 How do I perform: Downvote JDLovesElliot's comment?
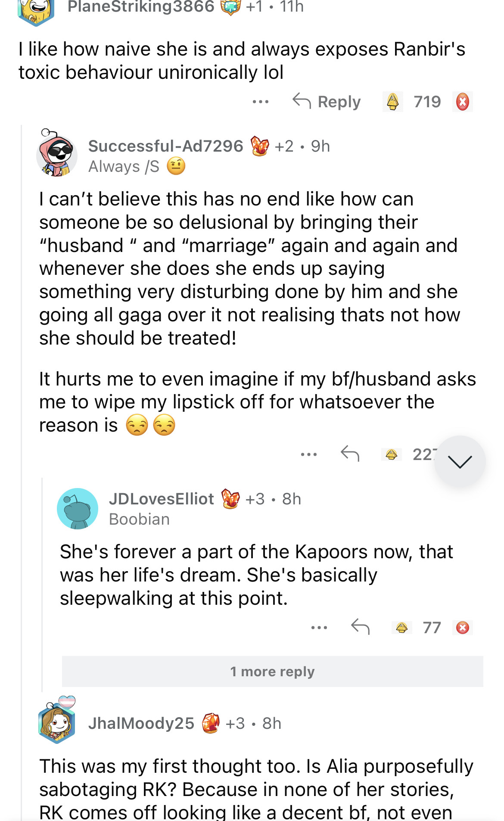coord(463,628)
